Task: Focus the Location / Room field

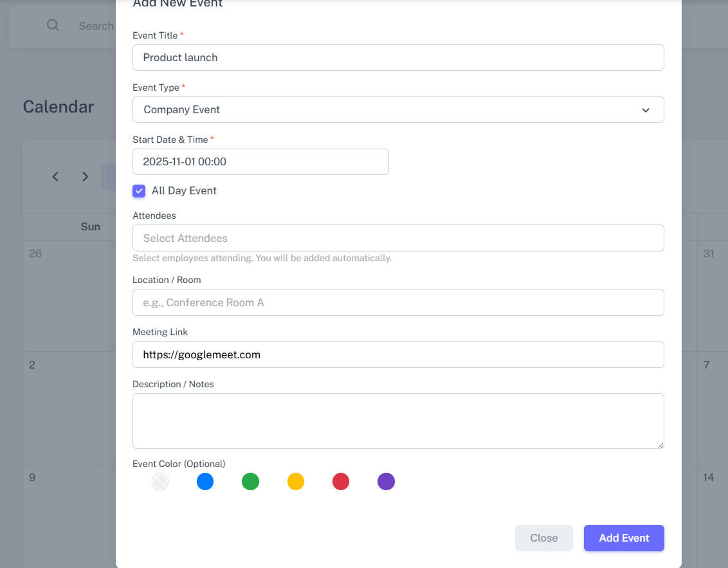Action: point(397,302)
